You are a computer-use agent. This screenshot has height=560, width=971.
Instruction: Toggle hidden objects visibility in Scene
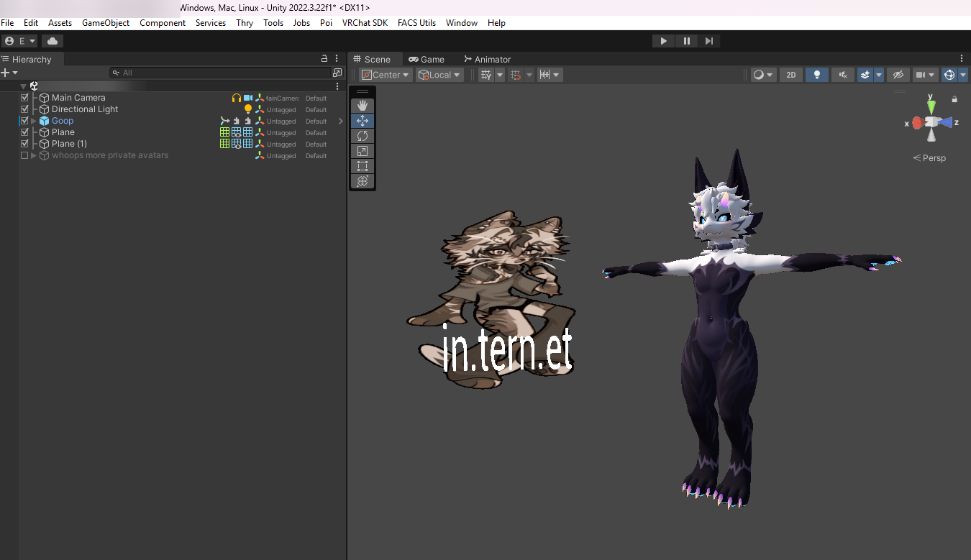pos(897,75)
